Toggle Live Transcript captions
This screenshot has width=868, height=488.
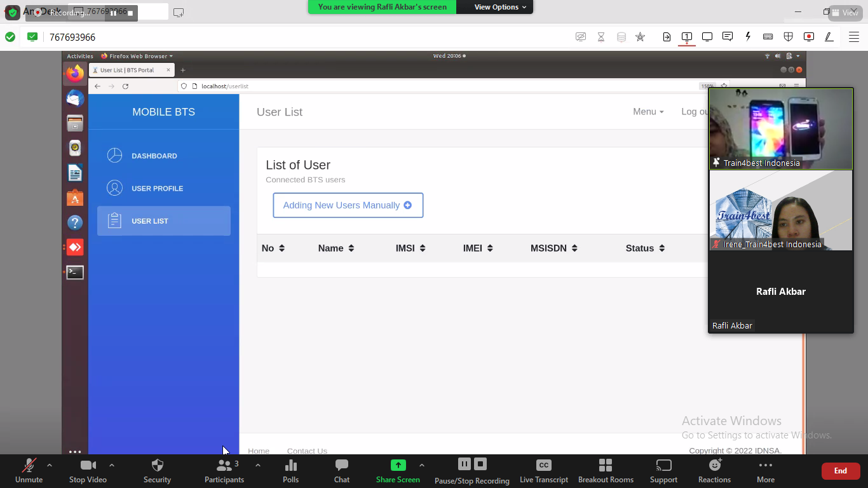point(543,471)
